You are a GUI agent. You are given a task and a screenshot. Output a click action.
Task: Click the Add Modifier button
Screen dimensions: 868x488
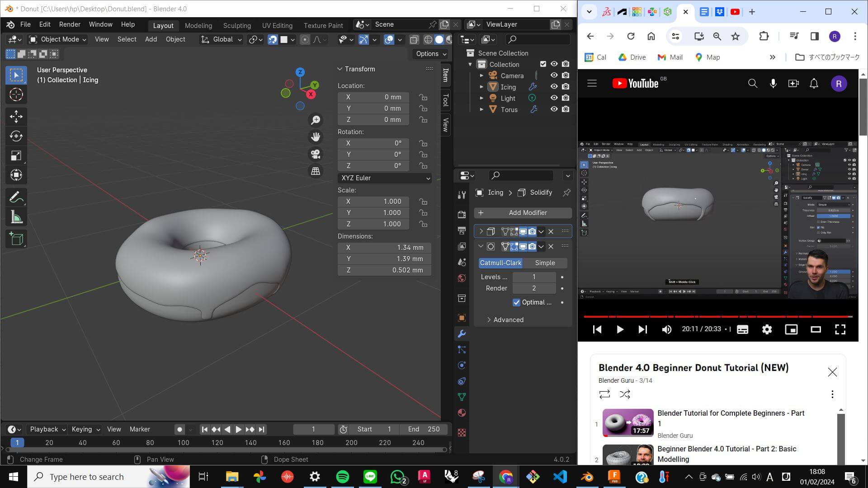click(523, 213)
